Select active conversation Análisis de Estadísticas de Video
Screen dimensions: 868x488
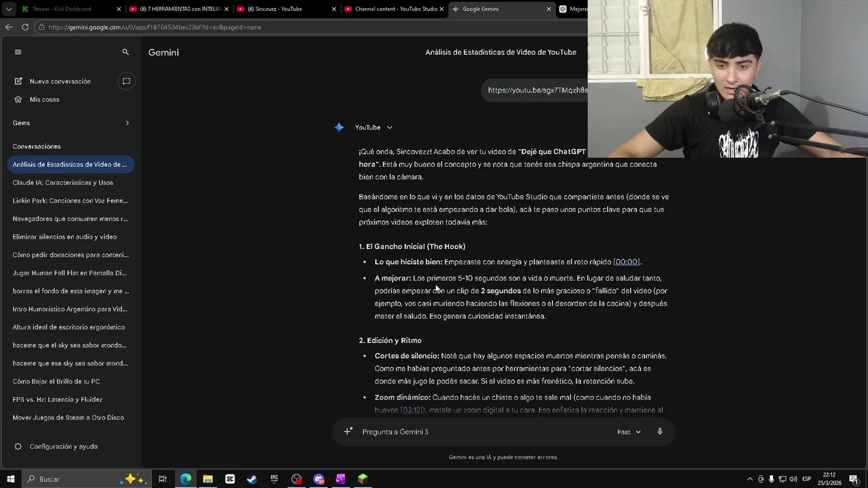click(x=71, y=165)
